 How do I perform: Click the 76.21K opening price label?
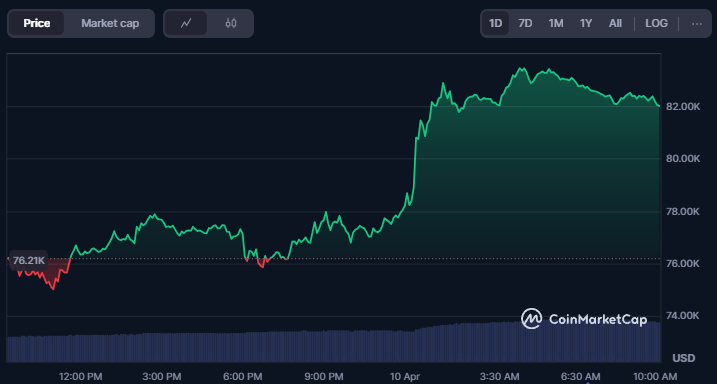click(x=28, y=261)
